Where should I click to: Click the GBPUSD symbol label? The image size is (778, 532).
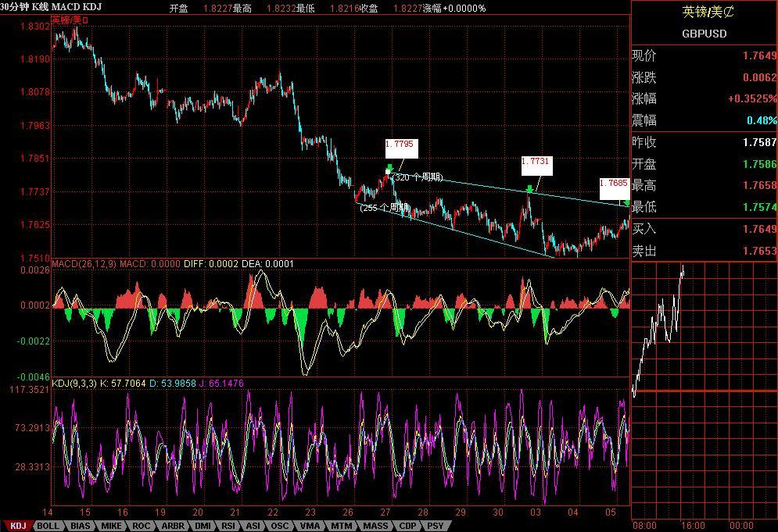(704, 34)
